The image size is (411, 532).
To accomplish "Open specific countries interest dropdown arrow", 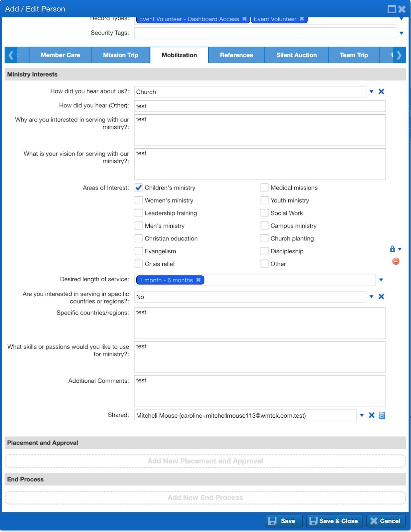I will [371, 297].
